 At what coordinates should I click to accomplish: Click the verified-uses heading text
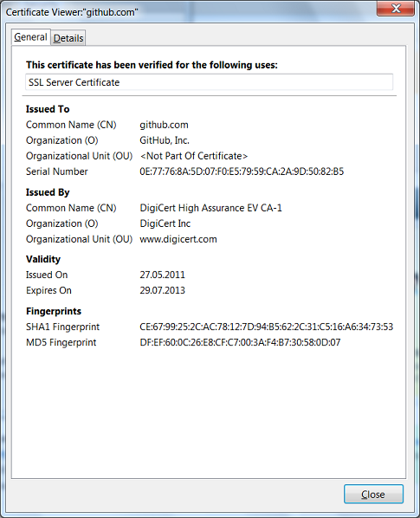(x=152, y=65)
